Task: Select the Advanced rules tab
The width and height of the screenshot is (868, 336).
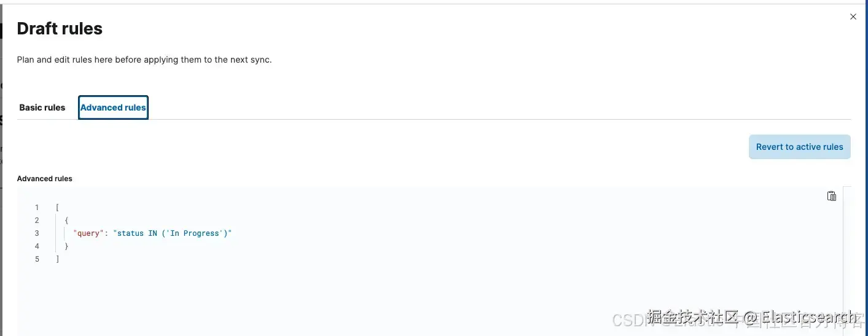Action: (113, 107)
